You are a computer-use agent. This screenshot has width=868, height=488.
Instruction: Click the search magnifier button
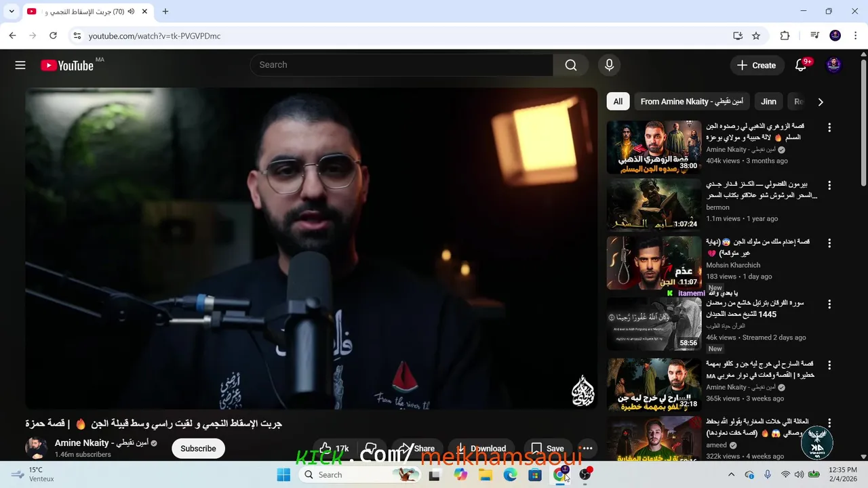[571, 65]
